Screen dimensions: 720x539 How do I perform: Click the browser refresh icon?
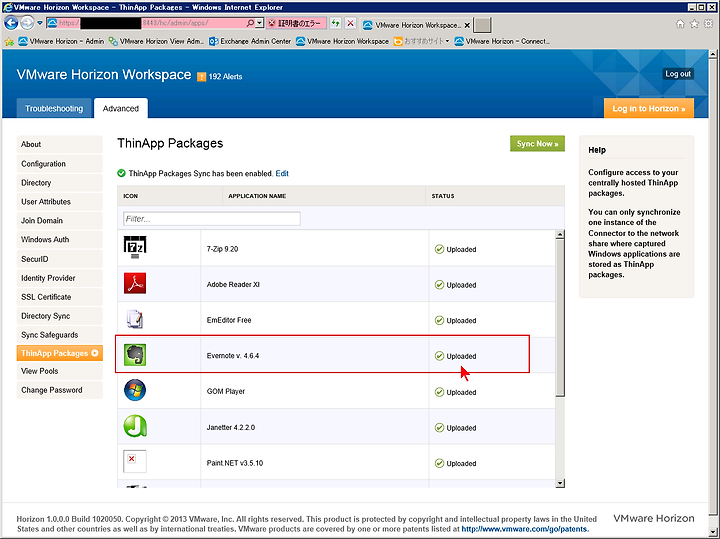pyautogui.click(x=336, y=23)
